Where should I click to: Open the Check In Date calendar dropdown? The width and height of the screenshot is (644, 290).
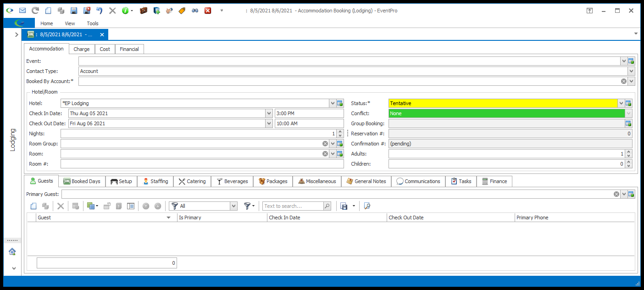coord(269,113)
